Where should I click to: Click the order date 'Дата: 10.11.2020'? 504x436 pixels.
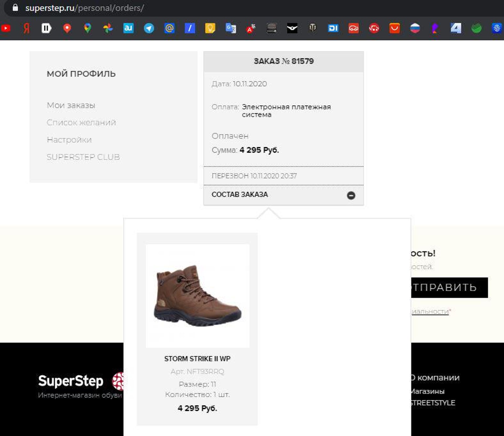[x=239, y=84]
